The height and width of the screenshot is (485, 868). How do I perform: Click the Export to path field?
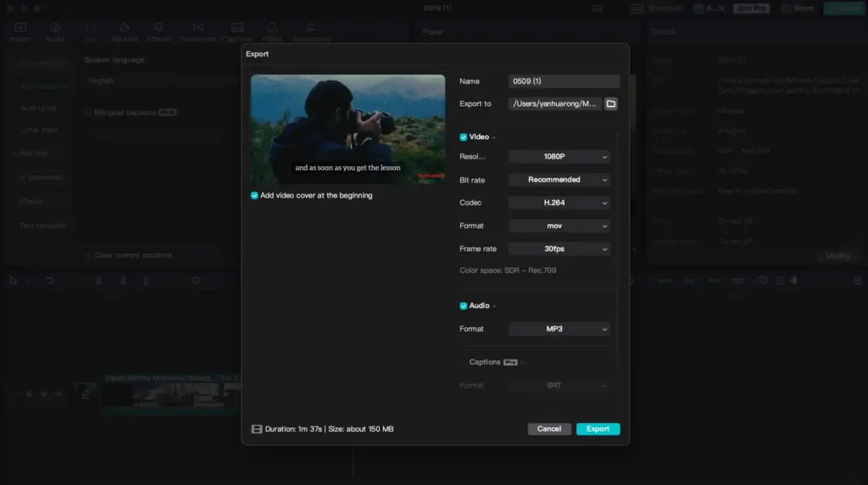[554, 103]
